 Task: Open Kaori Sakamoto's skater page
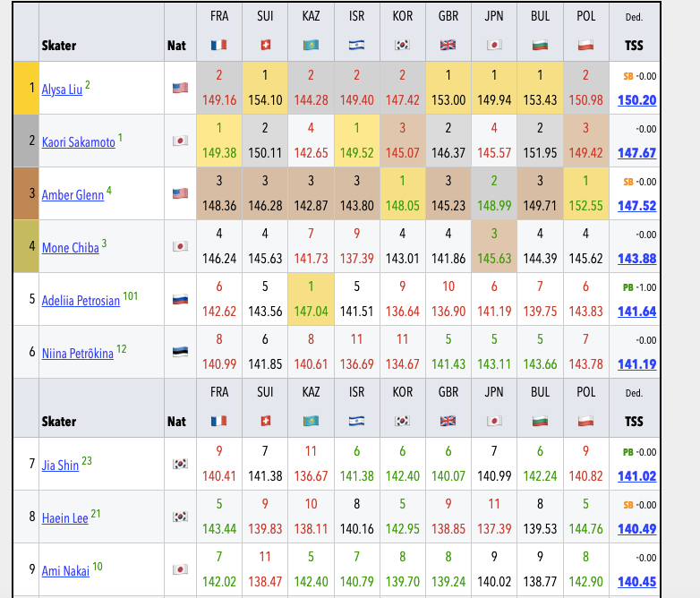coord(78,141)
